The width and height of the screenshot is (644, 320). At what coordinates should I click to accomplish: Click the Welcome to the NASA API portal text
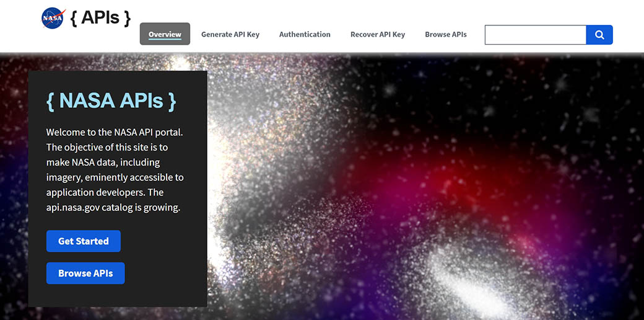(x=115, y=132)
